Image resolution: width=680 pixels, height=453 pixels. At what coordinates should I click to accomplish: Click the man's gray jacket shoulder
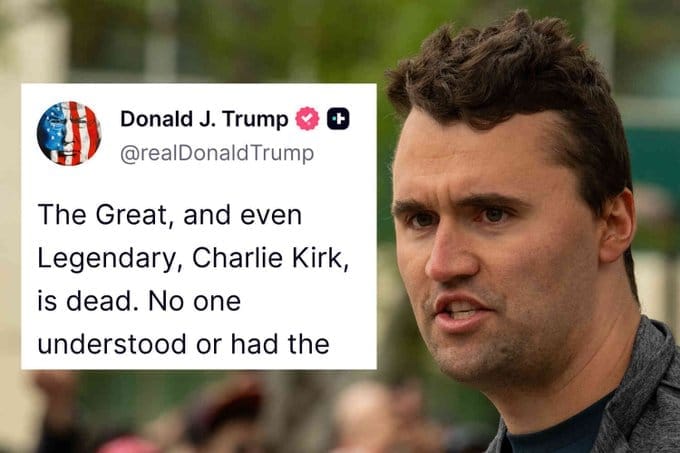pos(646,390)
